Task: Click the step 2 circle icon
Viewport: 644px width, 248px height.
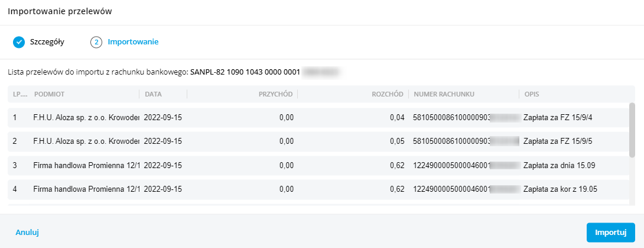Action: click(x=96, y=42)
